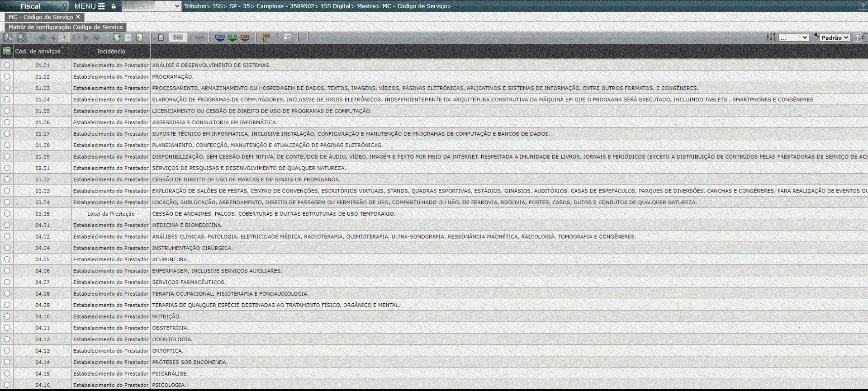Click the Incidência column header
The height and width of the screenshot is (391, 868).
pyautogui.click(x=111, y=51)
